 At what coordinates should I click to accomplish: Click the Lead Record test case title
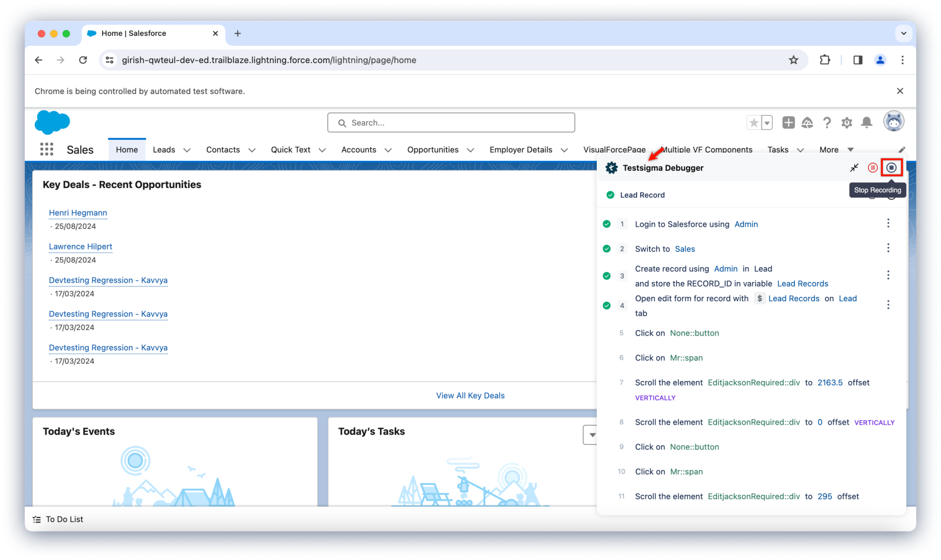(x=642, y=195)
